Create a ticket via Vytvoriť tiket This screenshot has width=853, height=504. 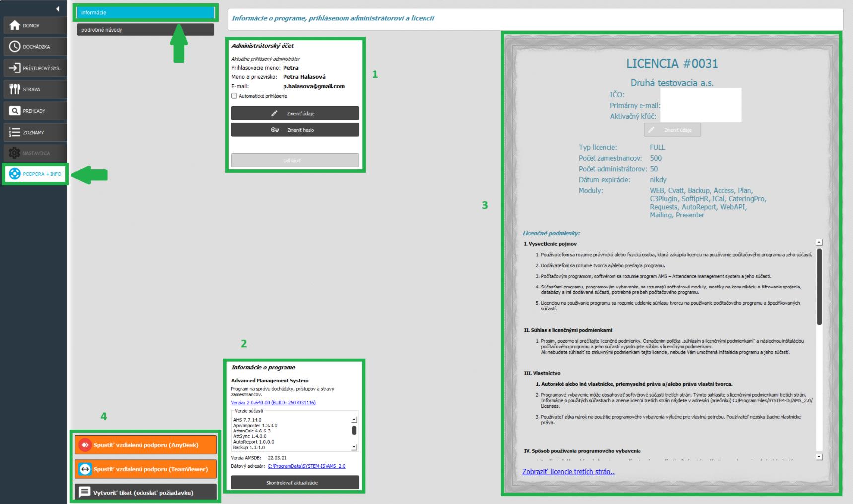146,492
